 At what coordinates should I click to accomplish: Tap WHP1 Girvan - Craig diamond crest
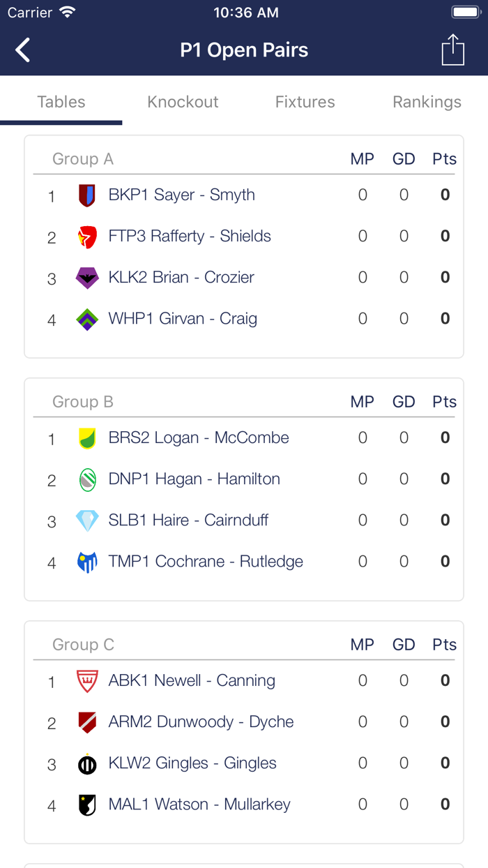pos(87,319)
